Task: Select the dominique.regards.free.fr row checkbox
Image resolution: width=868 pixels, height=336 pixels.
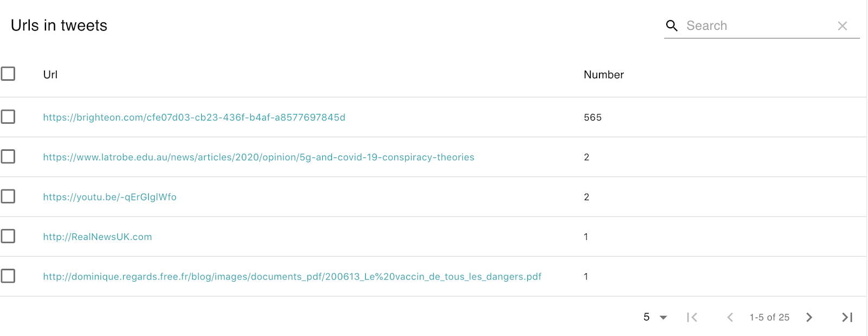Action: click(8, 276)
